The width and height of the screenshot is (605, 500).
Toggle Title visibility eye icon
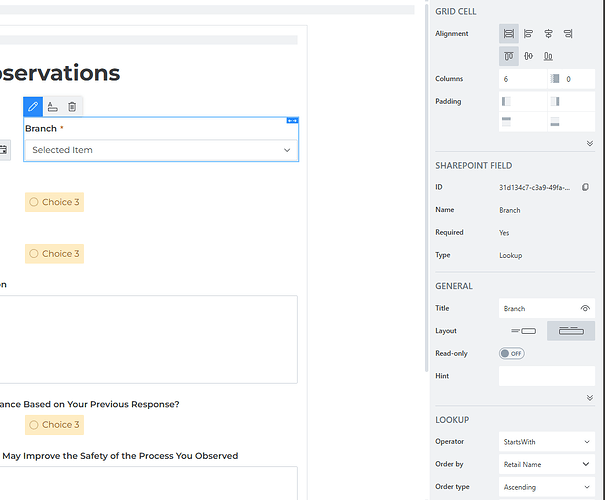(586, 309)
